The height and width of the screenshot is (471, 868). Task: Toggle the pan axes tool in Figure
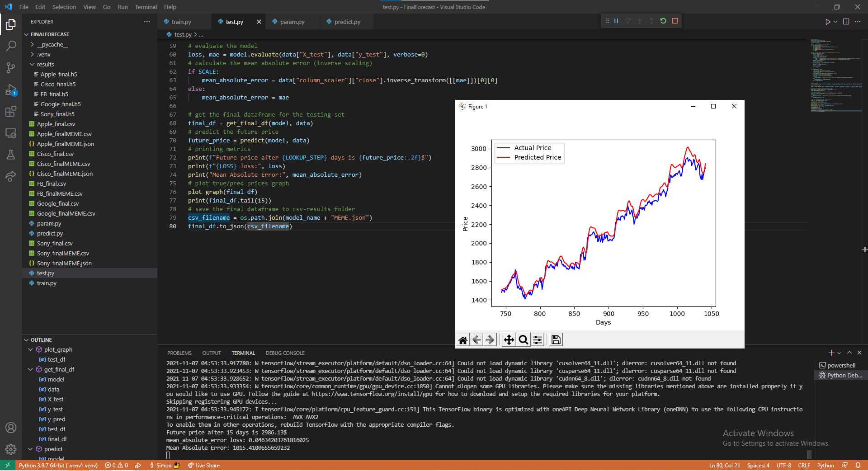coord(509,340)
